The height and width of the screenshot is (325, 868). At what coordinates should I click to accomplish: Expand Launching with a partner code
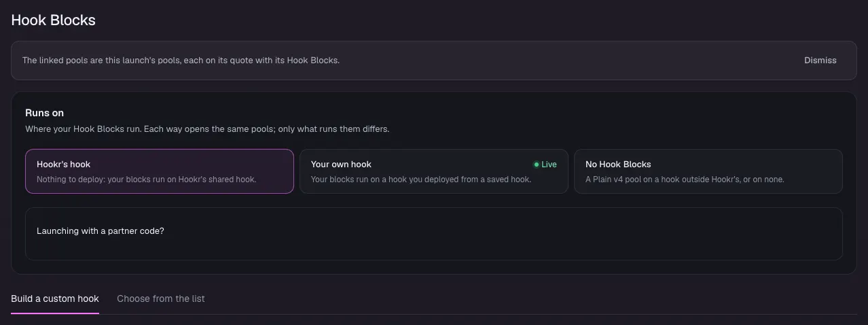[433, 233]
